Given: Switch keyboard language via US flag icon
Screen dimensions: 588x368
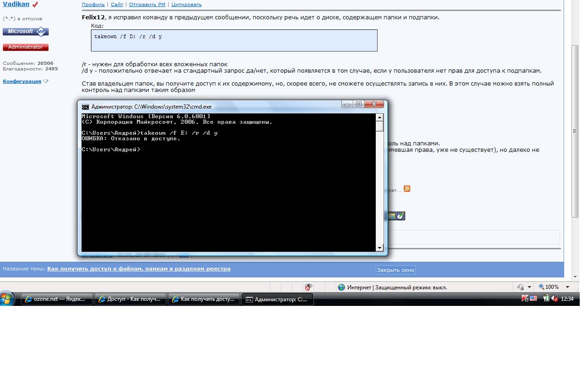Looking at the screenshot, I should click(533, 299).
